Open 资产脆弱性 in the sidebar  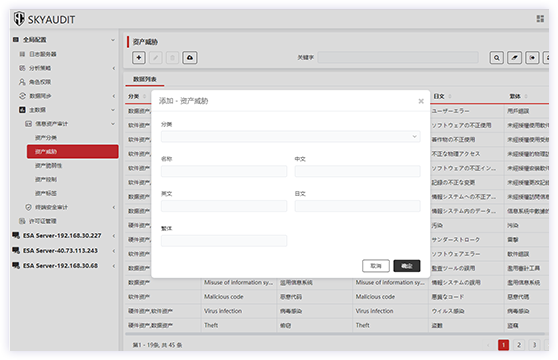48,165
